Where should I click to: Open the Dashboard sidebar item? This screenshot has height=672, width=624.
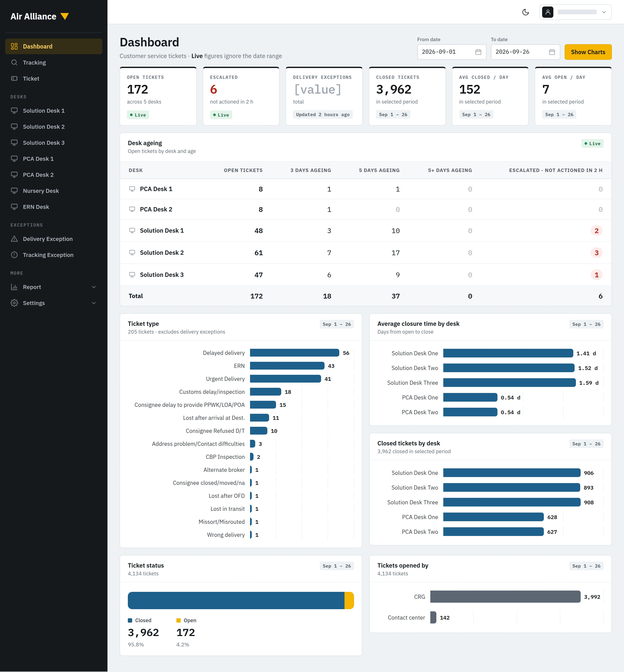54,46
